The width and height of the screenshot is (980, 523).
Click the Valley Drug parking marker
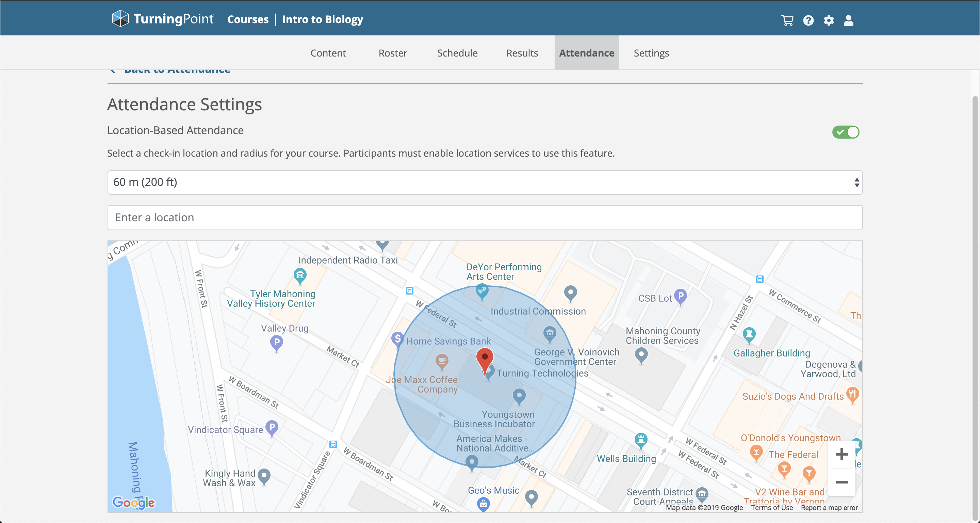[x=277, y=343]
